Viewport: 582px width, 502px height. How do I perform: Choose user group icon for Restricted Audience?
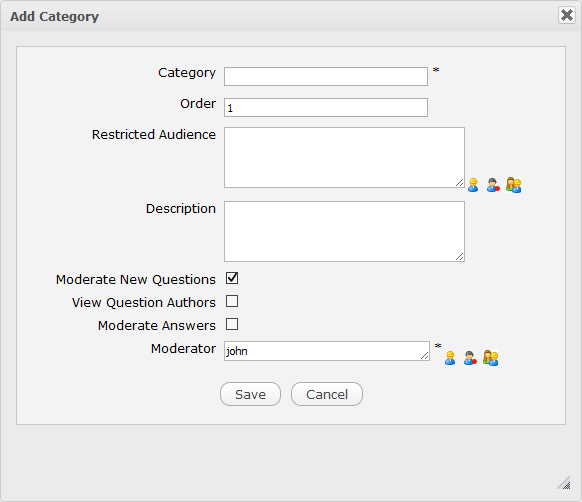(x=514, y=185)
